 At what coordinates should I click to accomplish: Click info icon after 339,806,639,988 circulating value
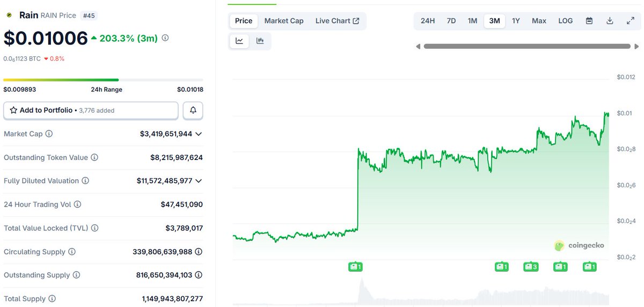click(199, 252)
